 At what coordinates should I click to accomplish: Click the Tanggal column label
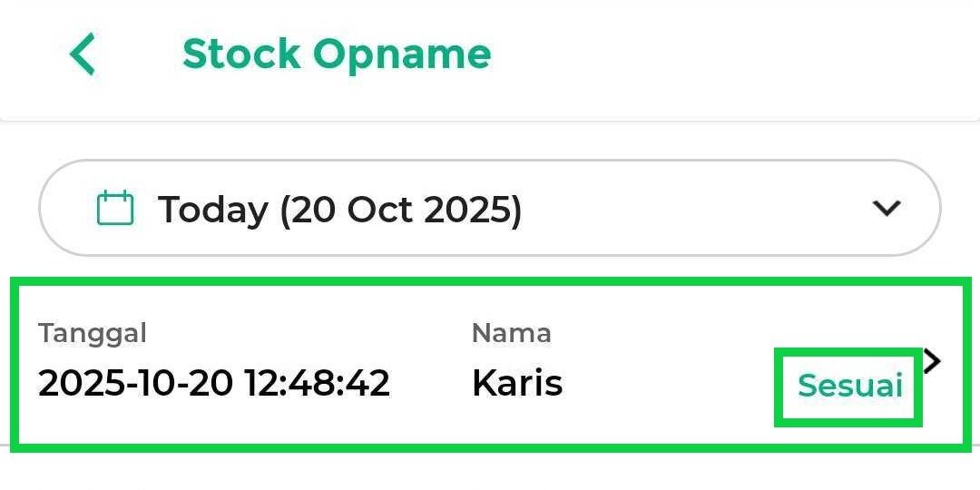click(93, 333)
